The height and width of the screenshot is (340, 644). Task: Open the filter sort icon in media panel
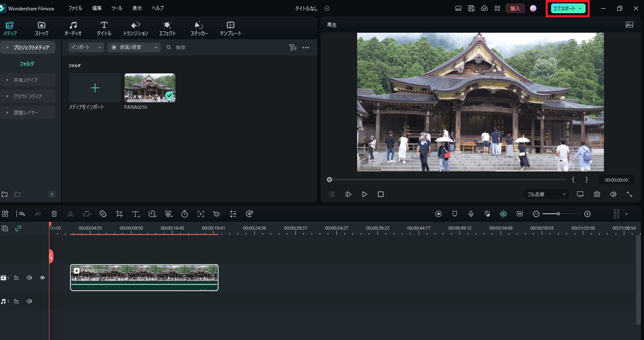point(292,48)
